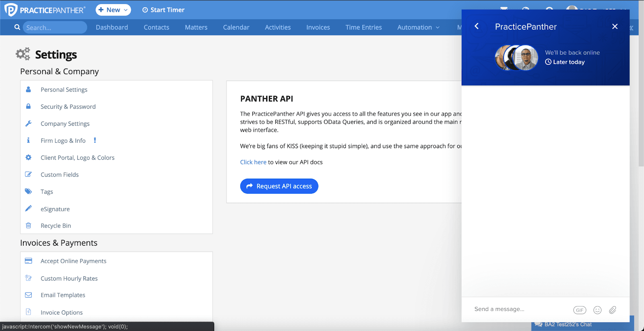Click the Request API access button
Viewport: 644px width, 331px height.
click(279, 186)
